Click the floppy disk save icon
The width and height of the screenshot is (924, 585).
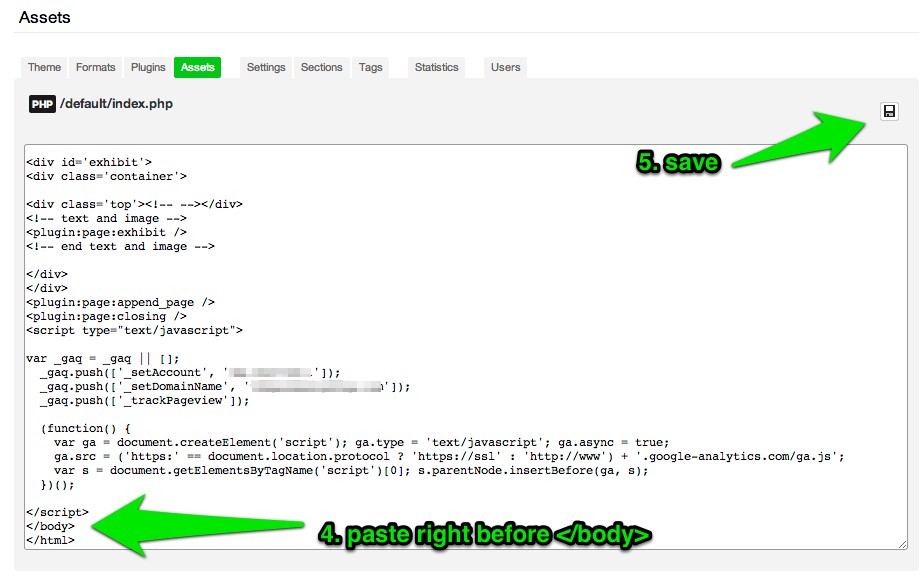tap(888, 111)
